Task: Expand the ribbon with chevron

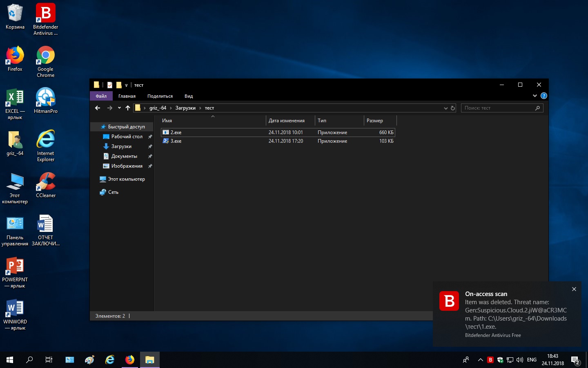Action: pos(535,96)
